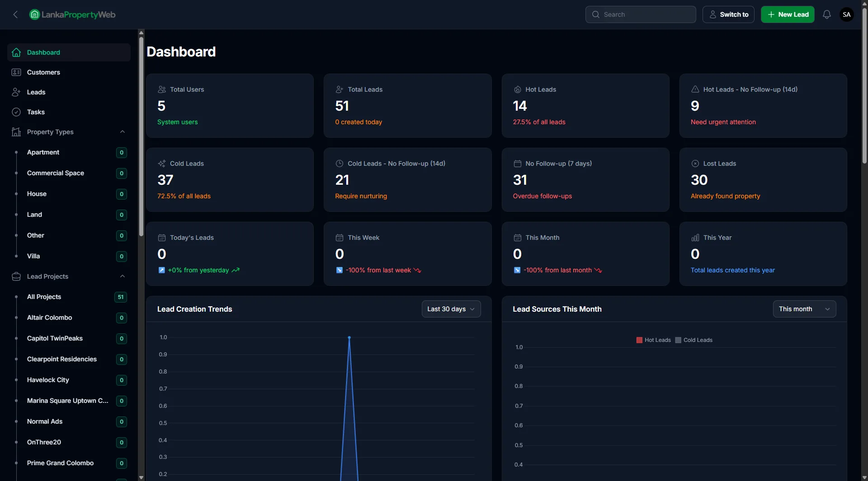Select Apartment property type
The width and height of the screenshot is (868, 481).
pyautogui.click(x=43, y=152)
